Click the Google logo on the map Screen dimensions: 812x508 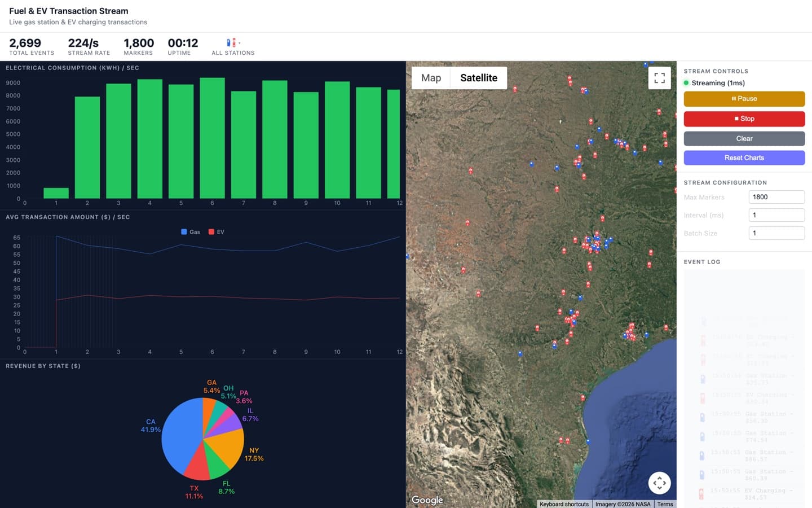(427, 500)
